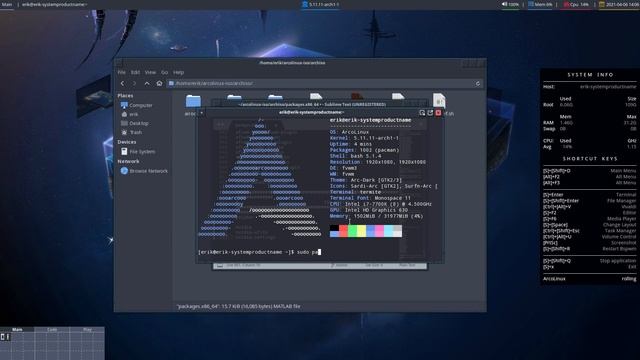Click the black color block in neofetch
This screenshot has width=640, height=360.
pyautogui.click(x=334, y=228)
